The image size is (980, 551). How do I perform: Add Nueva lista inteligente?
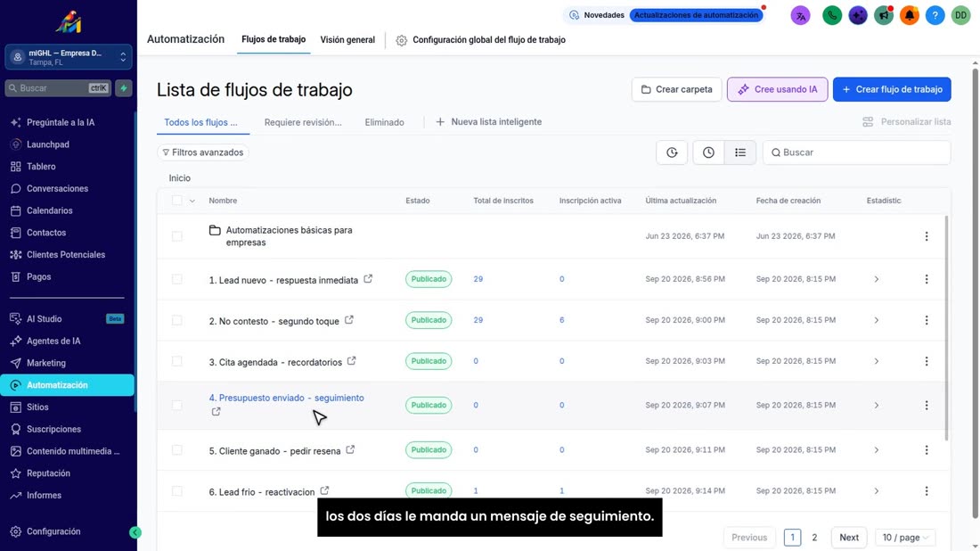click(489, 122)
